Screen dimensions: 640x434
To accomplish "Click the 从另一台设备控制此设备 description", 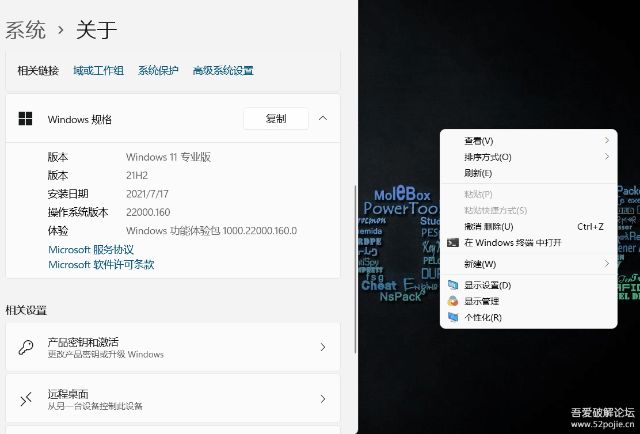I will [x=95, y=406].
